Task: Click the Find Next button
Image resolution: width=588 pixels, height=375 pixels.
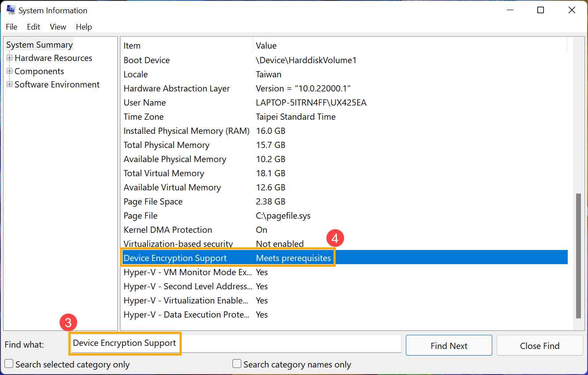Action: 449,345
